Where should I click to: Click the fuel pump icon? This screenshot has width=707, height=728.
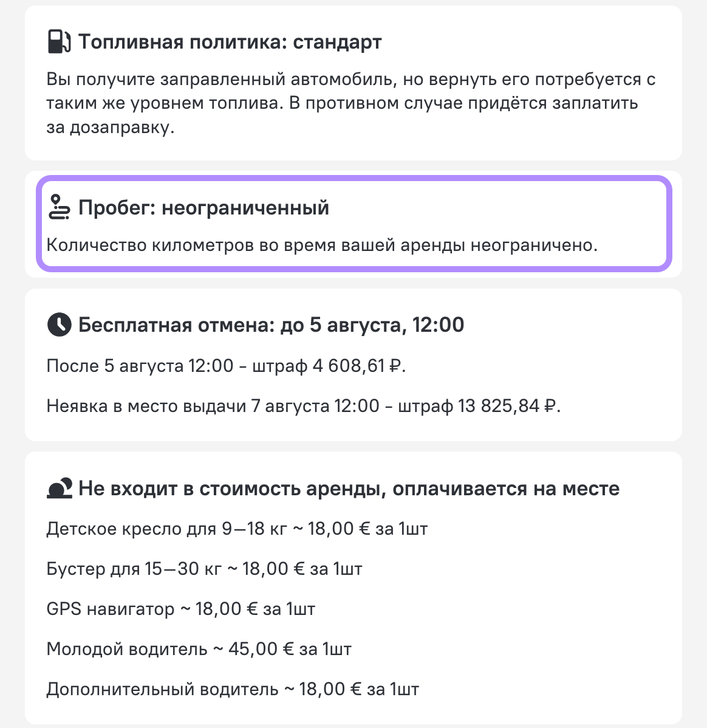(x=59, y=42)
